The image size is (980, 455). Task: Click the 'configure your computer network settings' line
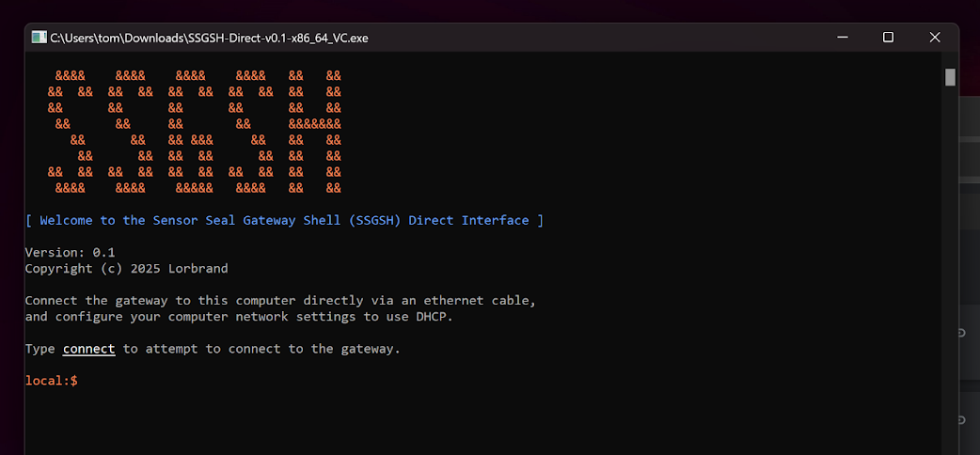[x=239, y=317]
